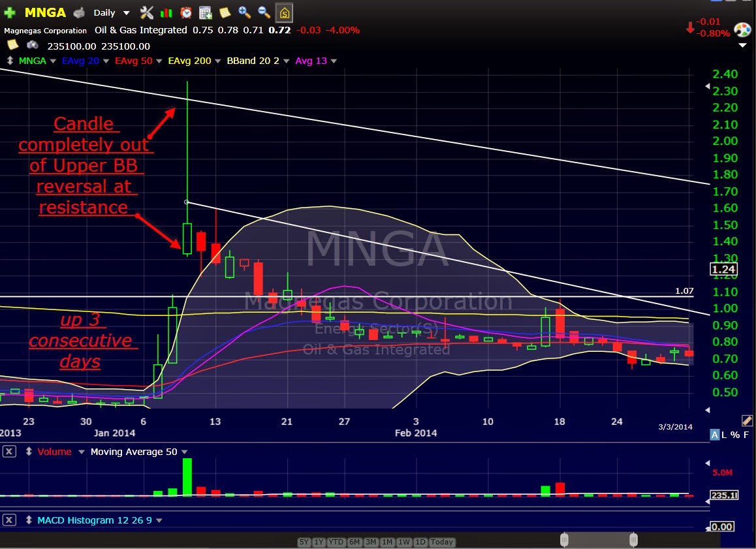Click the zoom out magnifier icon
The width and height of the screenshot is (756, 549).
(264, 12)
